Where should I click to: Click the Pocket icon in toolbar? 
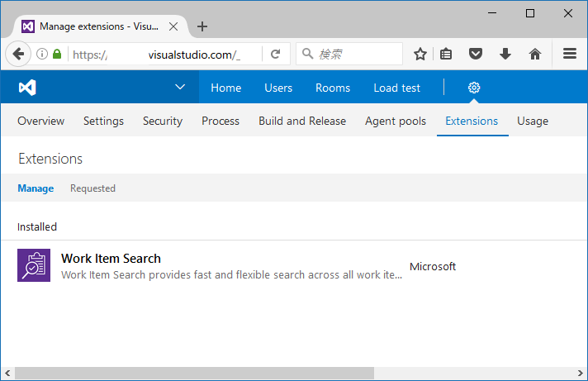[476, 55]
